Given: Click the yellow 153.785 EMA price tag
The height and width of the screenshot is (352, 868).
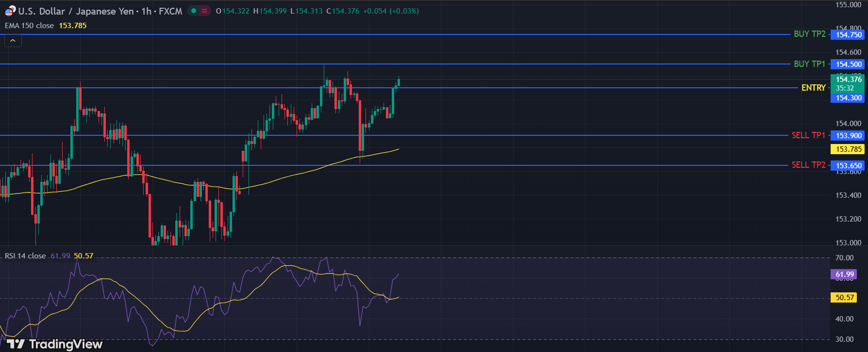Looking at the screenshot, I should click(849, 149).
